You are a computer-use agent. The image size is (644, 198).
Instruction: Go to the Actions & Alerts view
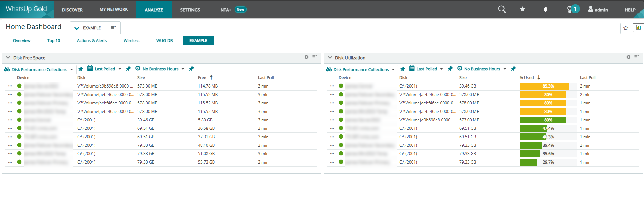[x=92, y=41]
